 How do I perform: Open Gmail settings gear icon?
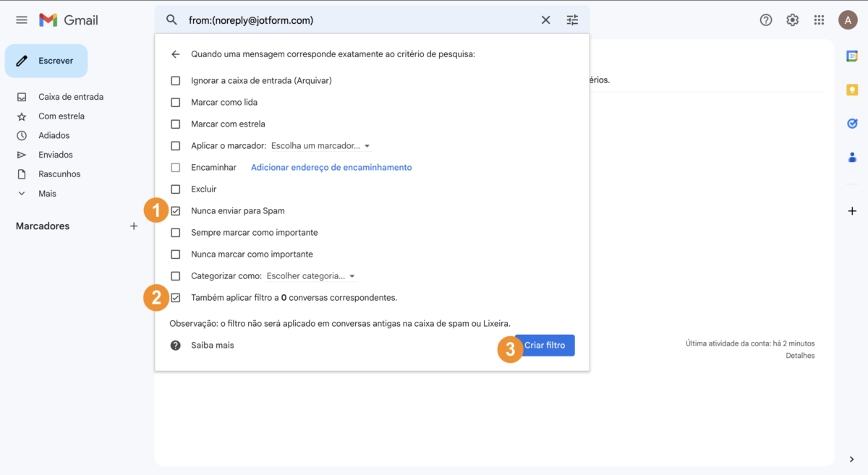(x=793, y=20)
